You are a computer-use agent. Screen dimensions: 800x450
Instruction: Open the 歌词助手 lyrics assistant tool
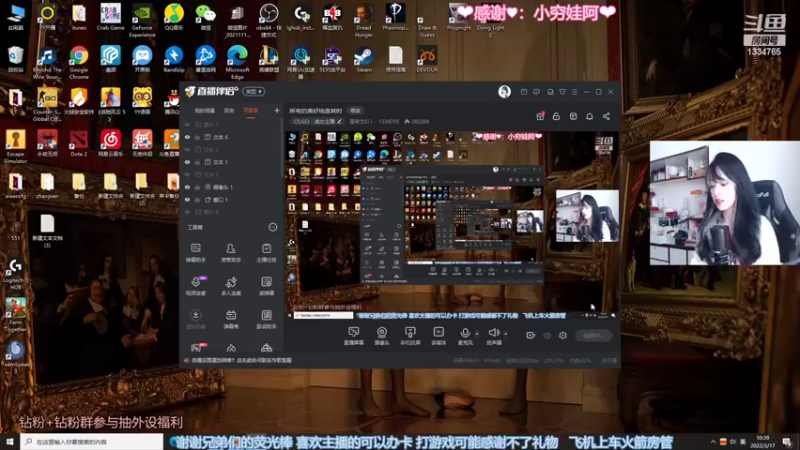click(266, 319)
